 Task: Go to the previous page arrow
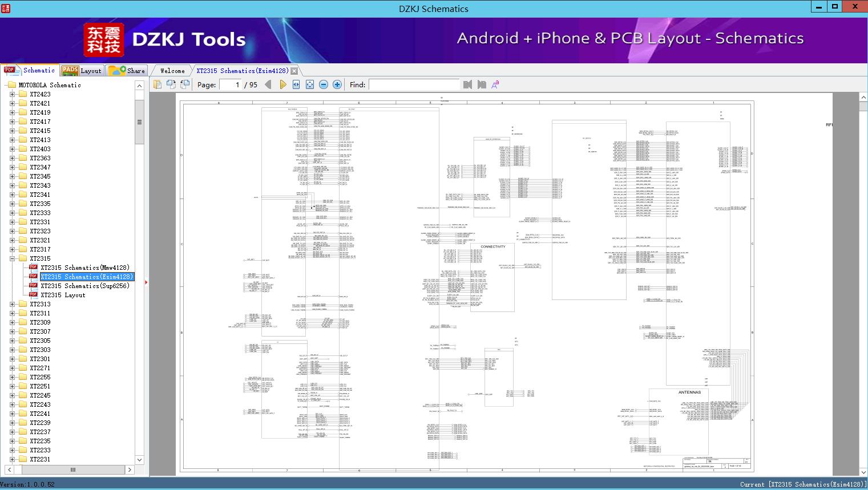pos(268,84)
